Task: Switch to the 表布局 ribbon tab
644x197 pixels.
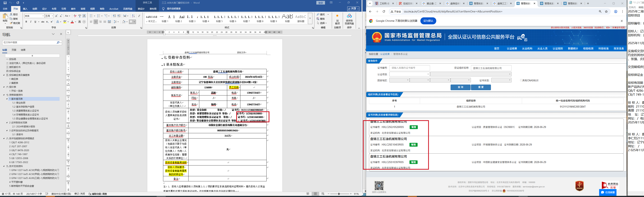Action: pyautogui.click(x=153, y=9)
